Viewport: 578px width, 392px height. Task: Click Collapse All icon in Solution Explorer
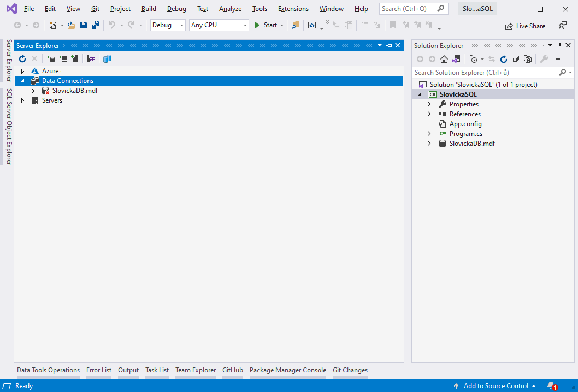pyautogui.click(x=516, y=59)
